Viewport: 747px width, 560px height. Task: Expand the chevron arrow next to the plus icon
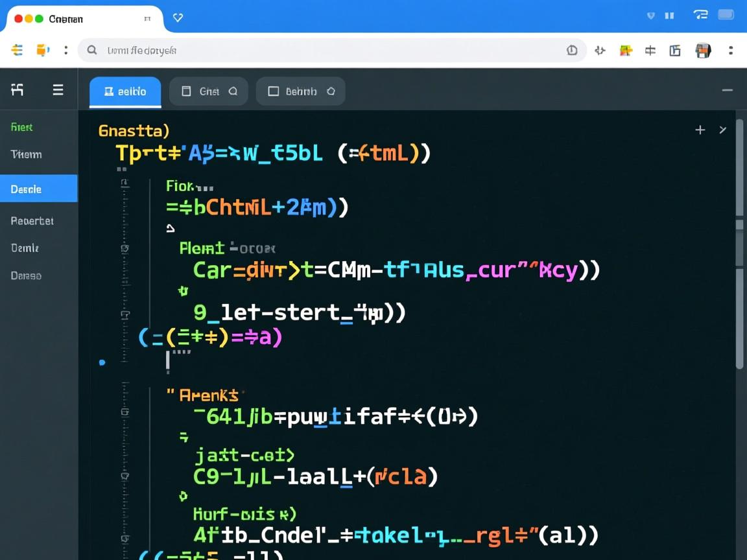tap(722, 130)
